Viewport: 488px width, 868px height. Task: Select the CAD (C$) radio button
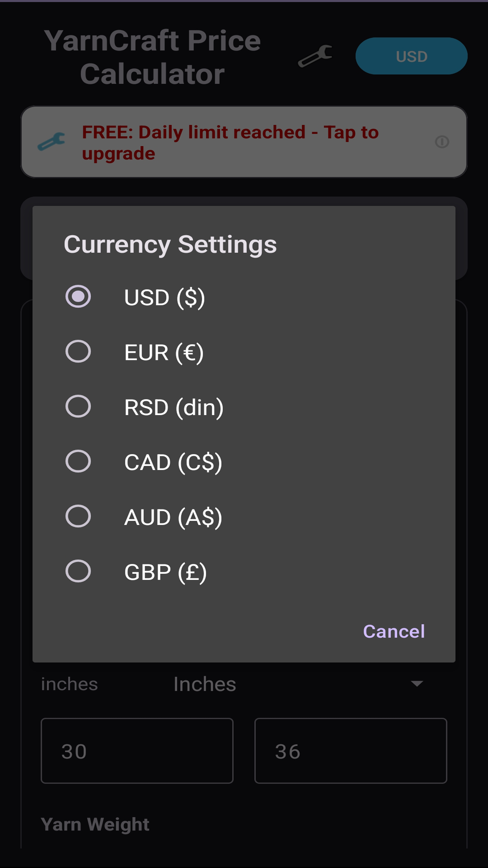[x=78, y=461]
